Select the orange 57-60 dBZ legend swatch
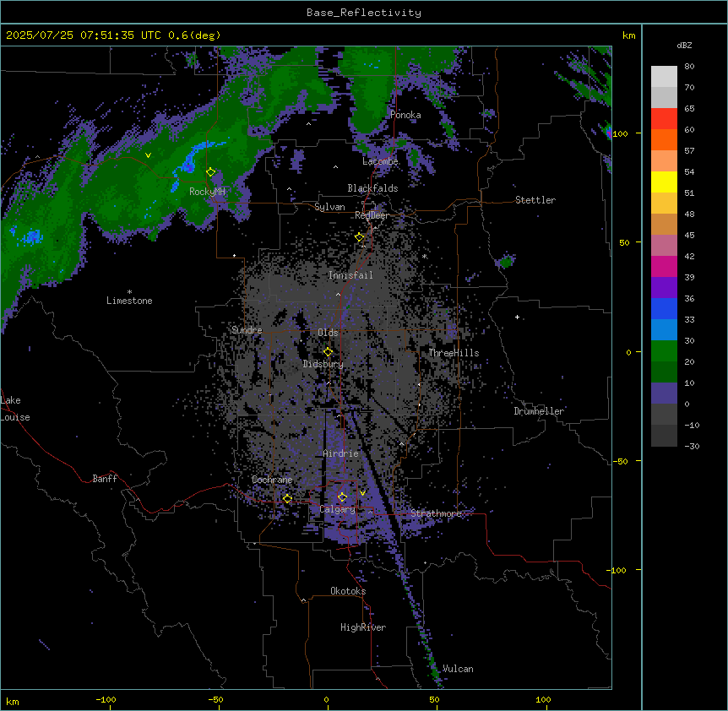728x711 pixels. (664, 140)
